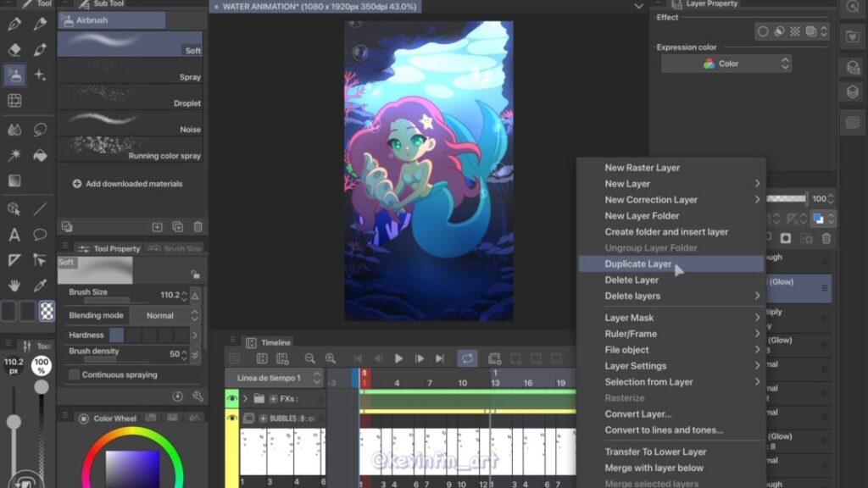Select the Eyedropper tool
The image size is (868, 488).
coord(40,286)
